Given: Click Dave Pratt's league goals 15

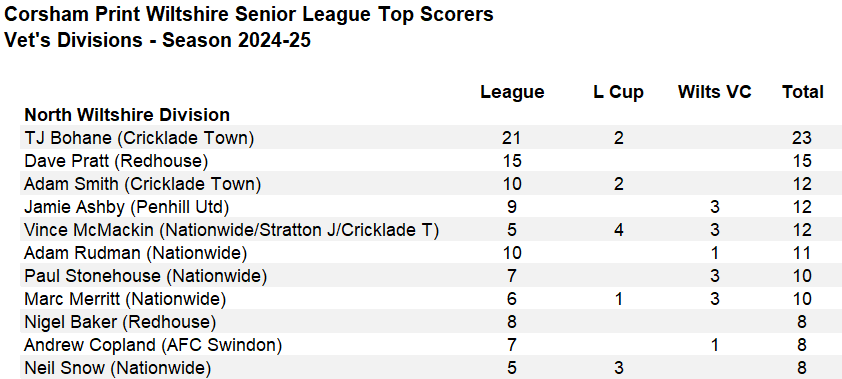Looking at the screenshot, I should [511, 161].
